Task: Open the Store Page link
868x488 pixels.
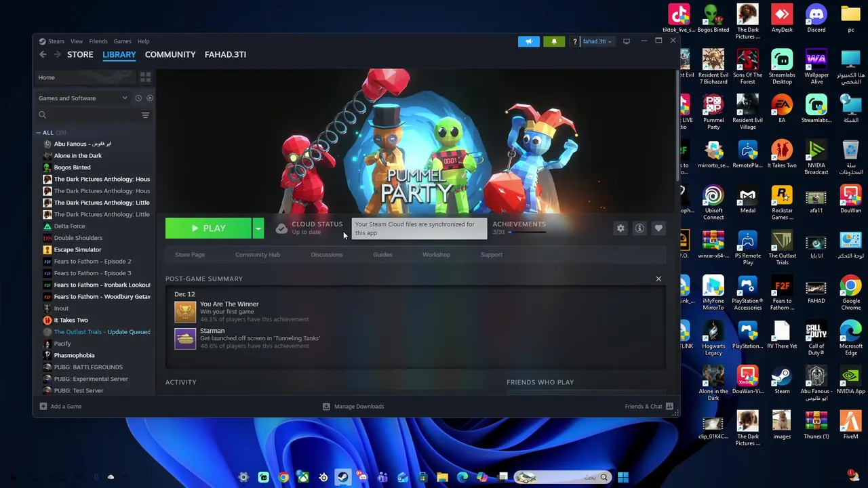Action: pos(190,255)
